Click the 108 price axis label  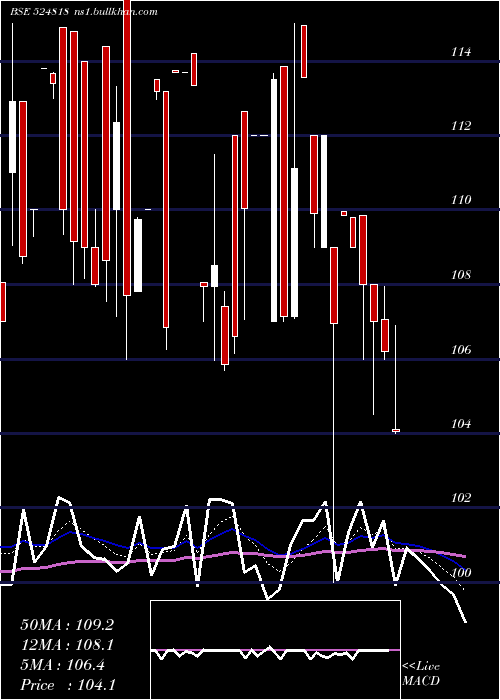tap(460, 275)
